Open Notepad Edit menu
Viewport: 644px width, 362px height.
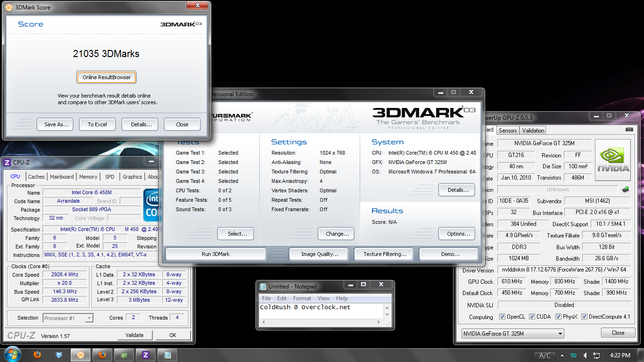pos(282,298)
